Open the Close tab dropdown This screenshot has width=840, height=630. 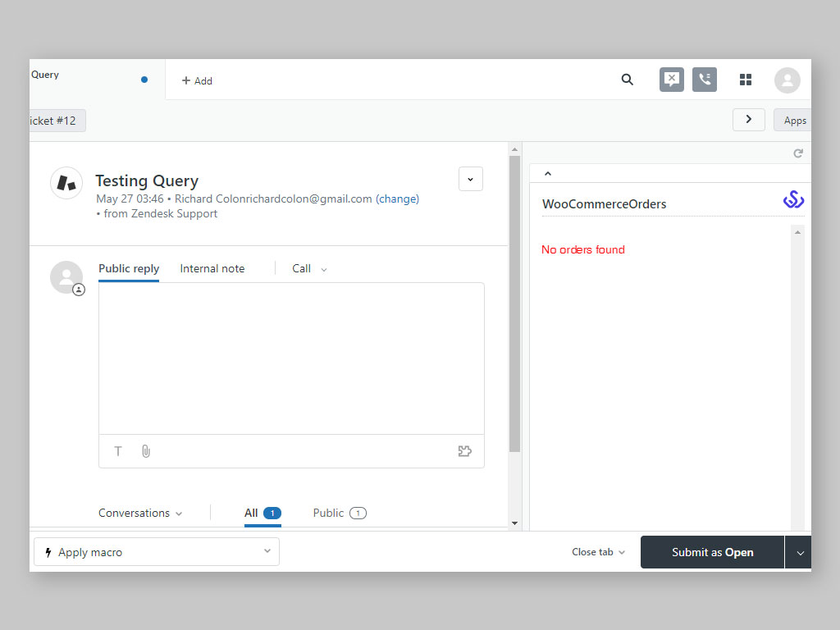pyautogui.click(x=598, y=552)
